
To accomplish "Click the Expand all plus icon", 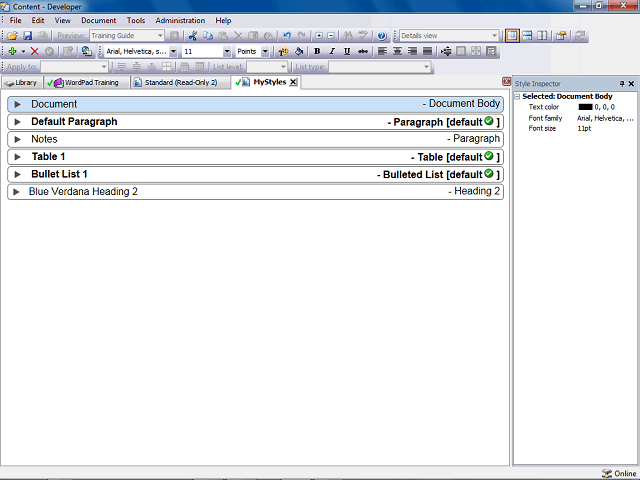I will pos(319,36).
